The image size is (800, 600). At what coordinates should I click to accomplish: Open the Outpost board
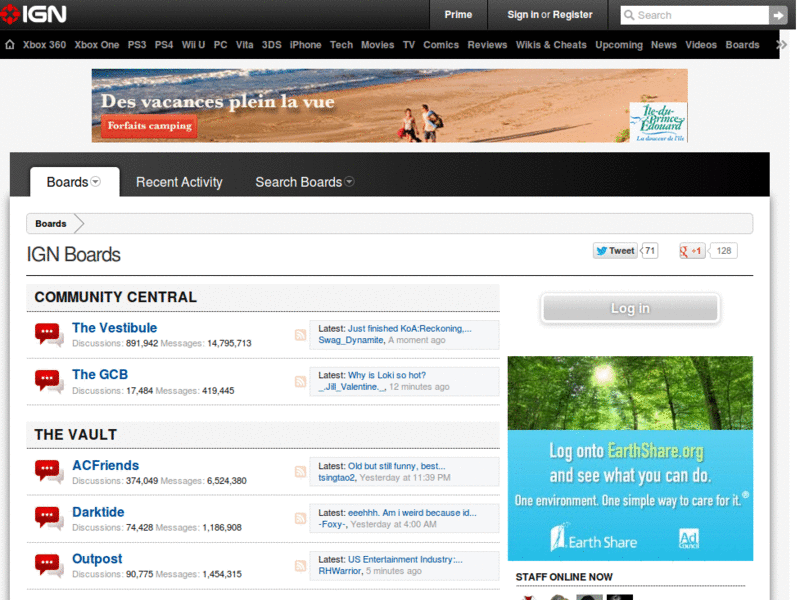pos(97,559)
